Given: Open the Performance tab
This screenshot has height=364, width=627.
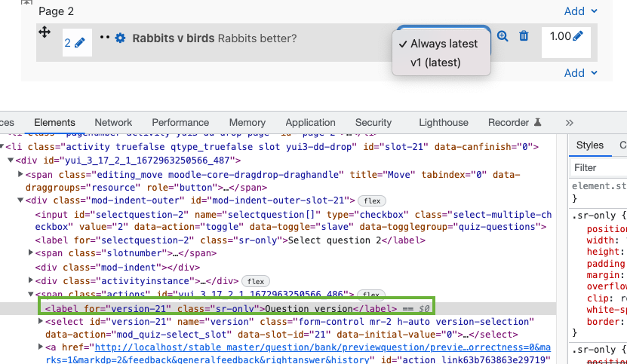Looking at the screenshot, I should pos(180,122).
